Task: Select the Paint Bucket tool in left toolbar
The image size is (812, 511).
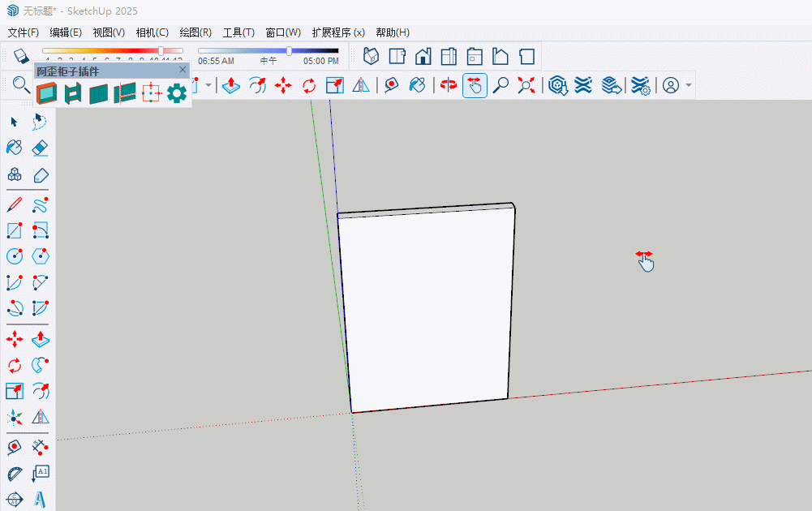Action: point(15,148)
